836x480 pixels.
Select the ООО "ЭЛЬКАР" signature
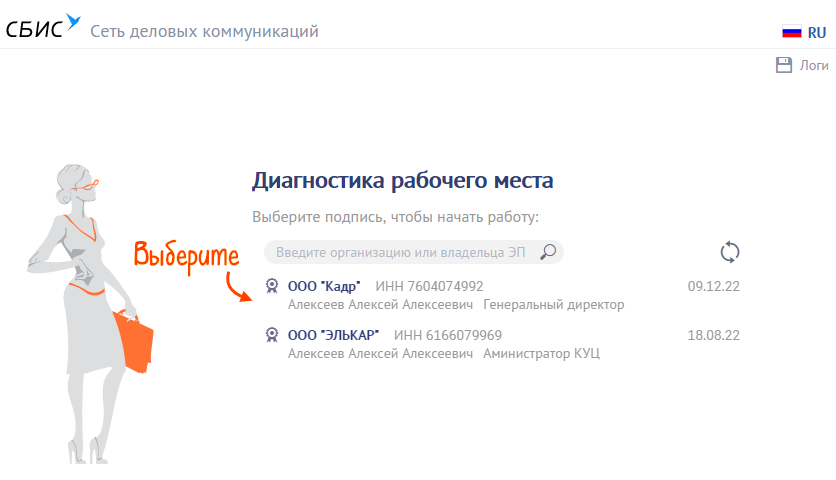[x=333, y=335]
